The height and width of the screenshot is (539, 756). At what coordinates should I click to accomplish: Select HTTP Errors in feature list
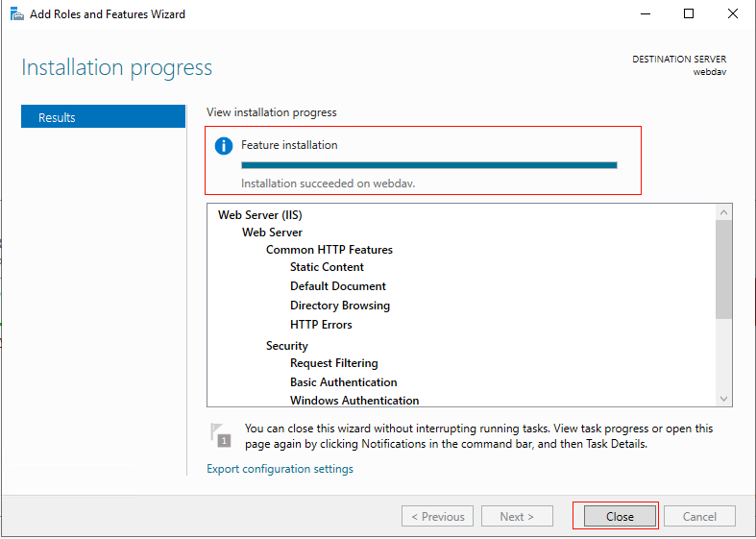[321, 325]
